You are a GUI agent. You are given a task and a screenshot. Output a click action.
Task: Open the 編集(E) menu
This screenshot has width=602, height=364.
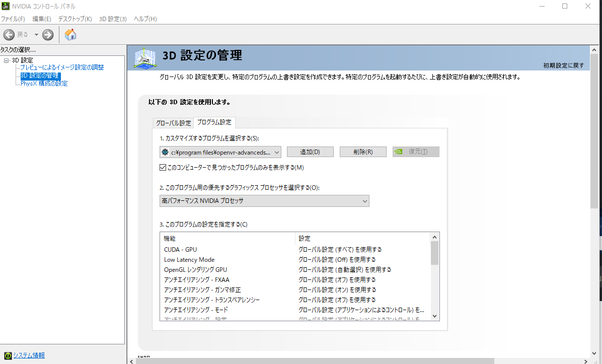pos(41,19)
